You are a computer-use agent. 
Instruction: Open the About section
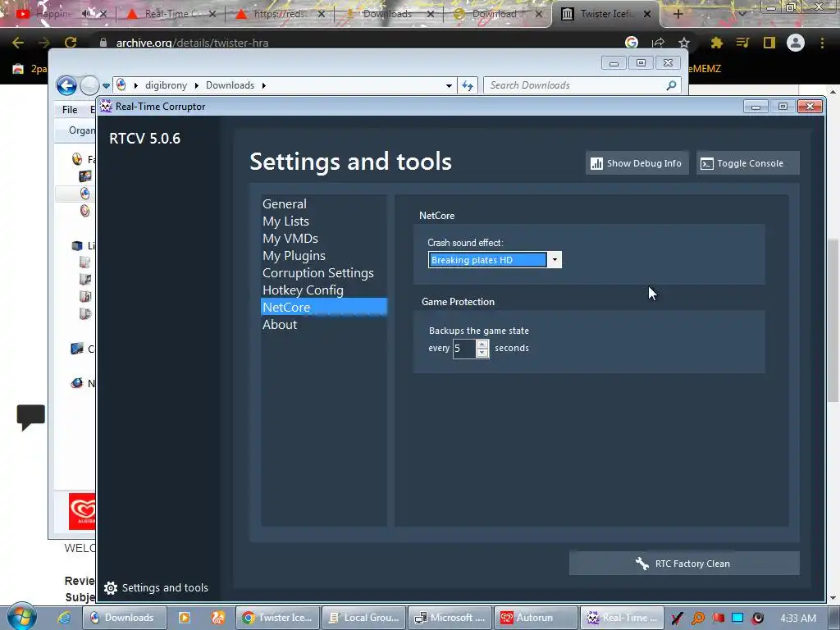(x=323, y=325)
